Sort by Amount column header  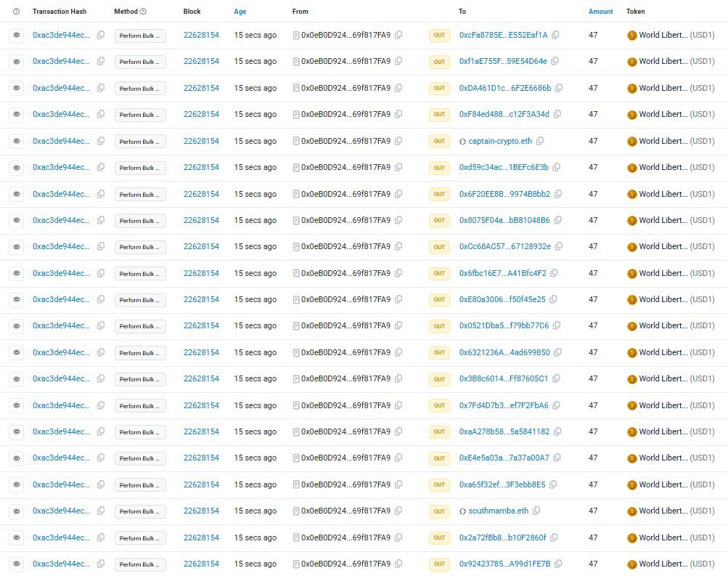(x=601, y=11)
